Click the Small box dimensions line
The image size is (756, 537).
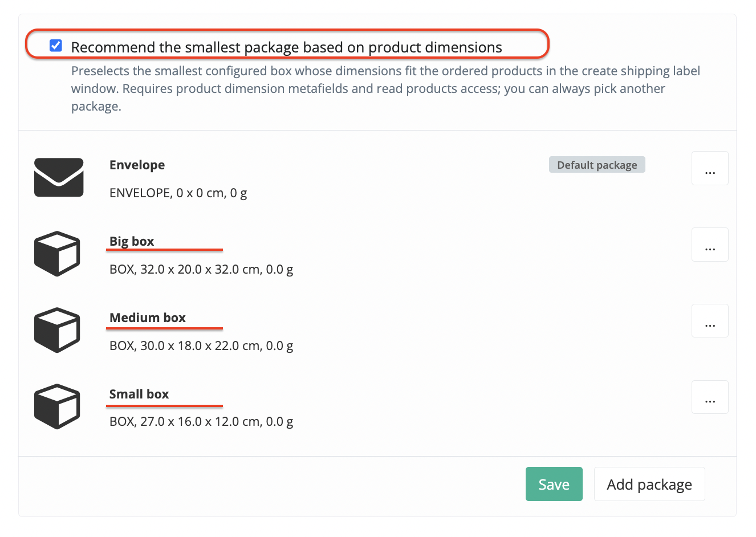(201, 421)
